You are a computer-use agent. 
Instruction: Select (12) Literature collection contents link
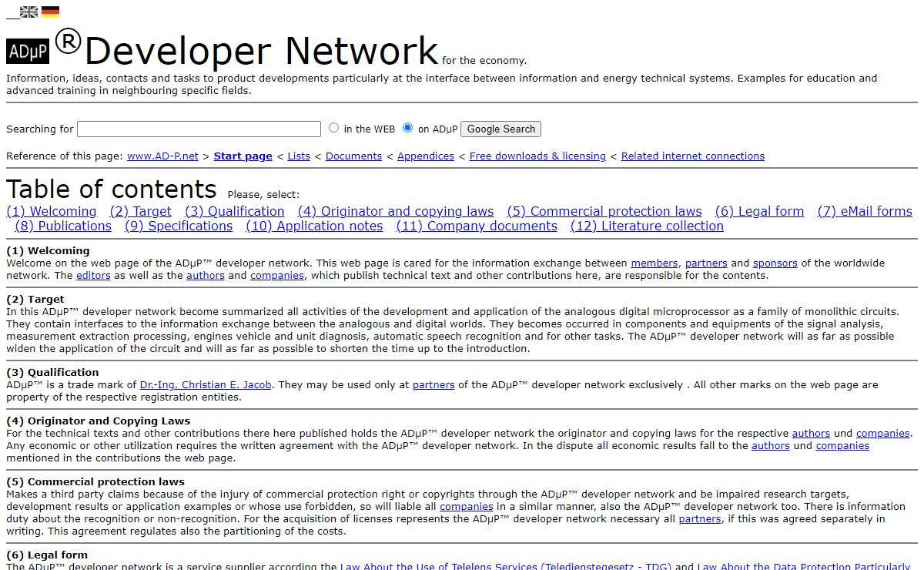(647, 226)
